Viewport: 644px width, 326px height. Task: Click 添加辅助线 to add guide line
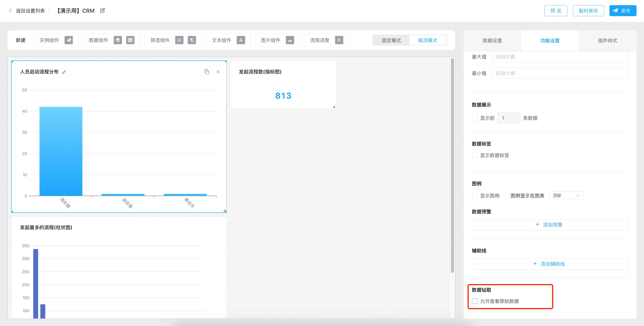550,264
